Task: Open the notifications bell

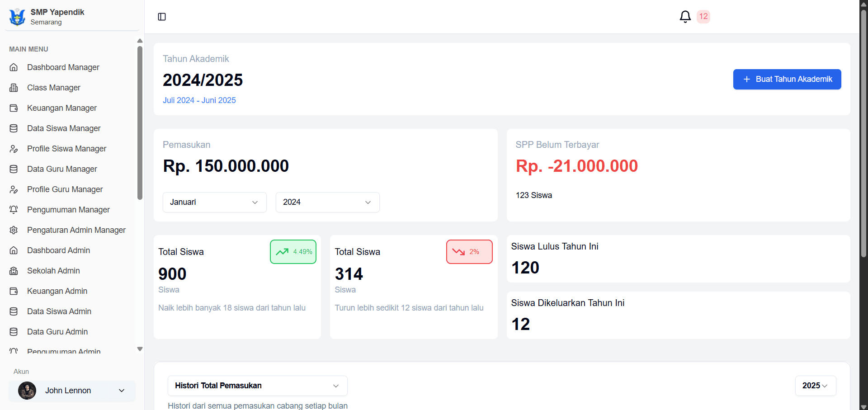Action: tap(685, 17)
